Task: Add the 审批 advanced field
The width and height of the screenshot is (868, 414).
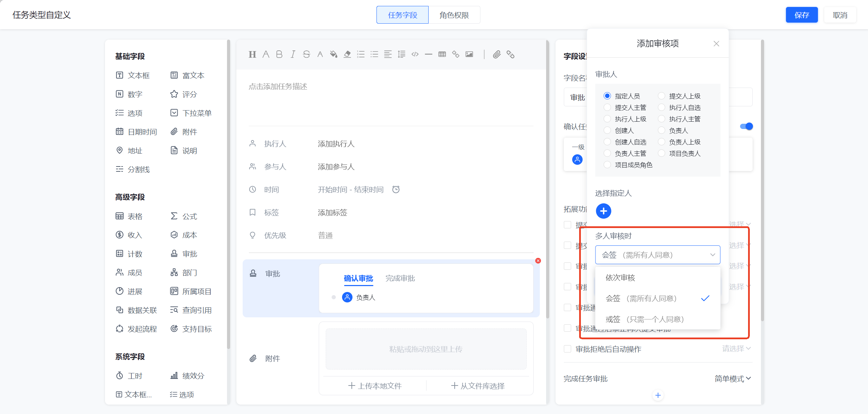Action: [184, 254]
